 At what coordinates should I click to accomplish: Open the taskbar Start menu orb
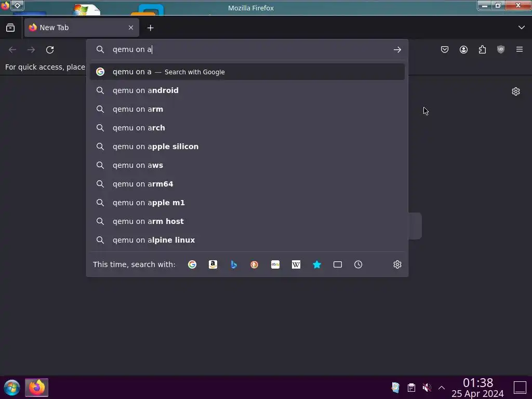[x=12, y=388]
